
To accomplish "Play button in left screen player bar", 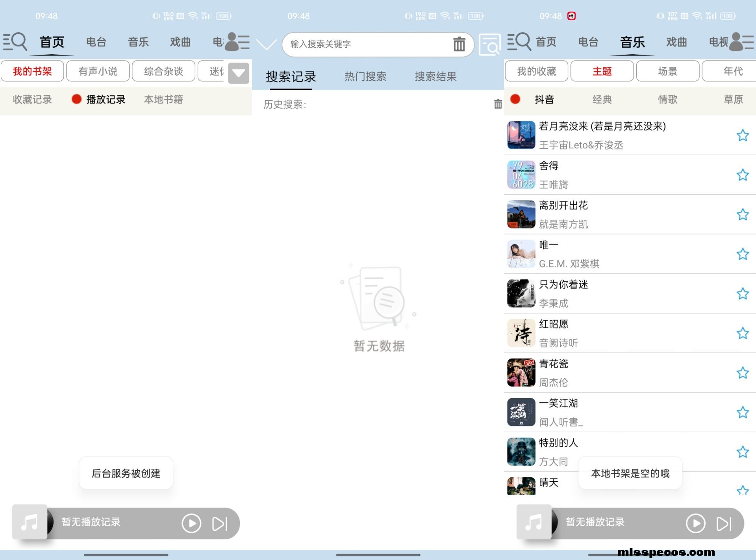I will [x=191, y=523].
